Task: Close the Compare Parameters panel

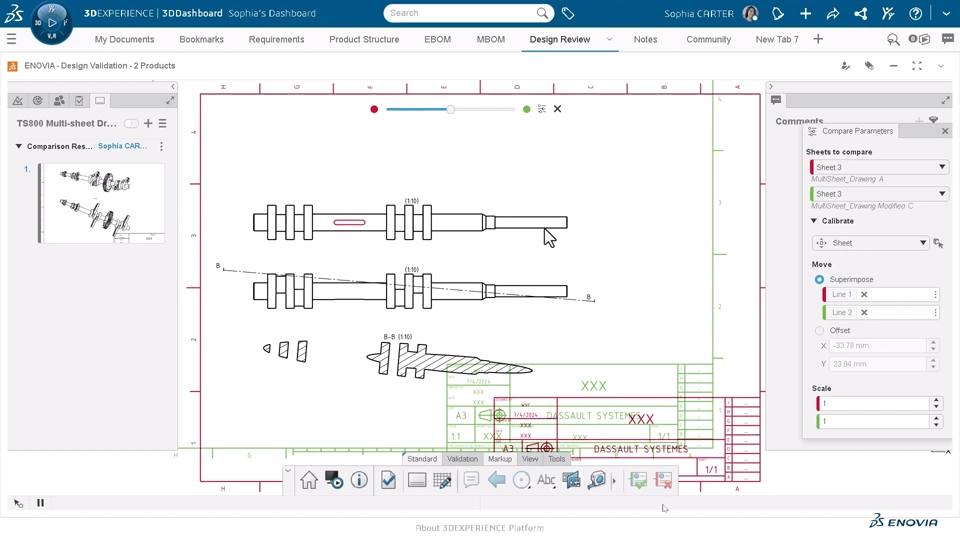Action: pyautogui.click(x=945, y=131)
